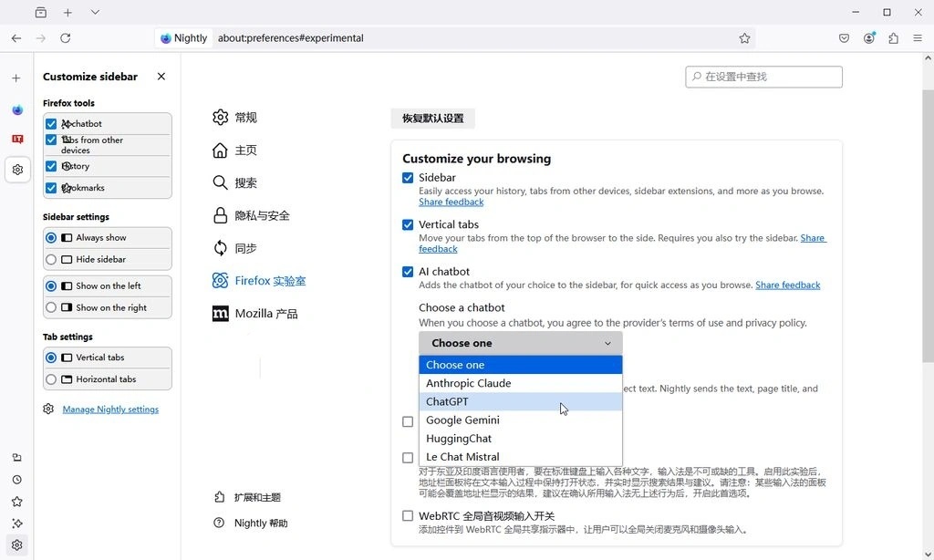
Task: Choose Horizontal tabs radio option
Action: point(51,379)
